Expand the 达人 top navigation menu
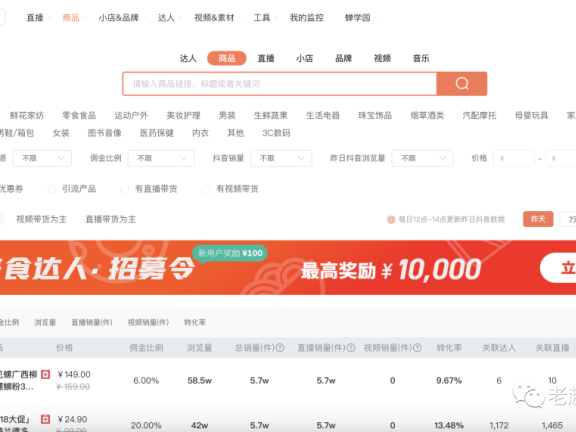The width and height of the screenshot is (576, 432). [x=166, y=18]
